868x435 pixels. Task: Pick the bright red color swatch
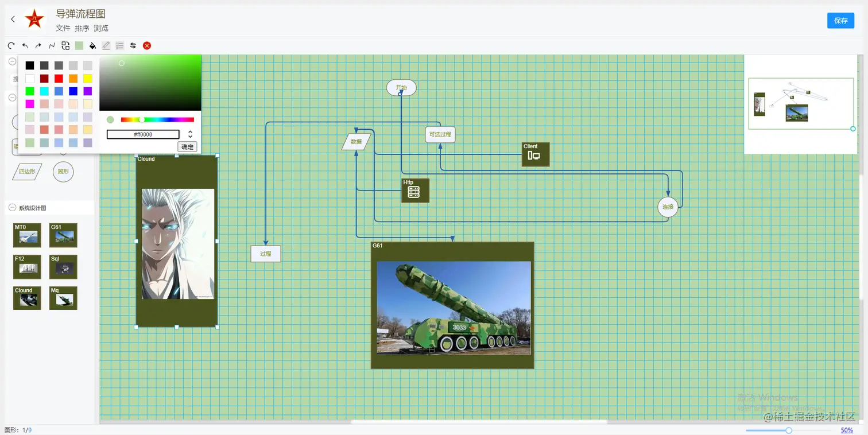pos(59,78)
